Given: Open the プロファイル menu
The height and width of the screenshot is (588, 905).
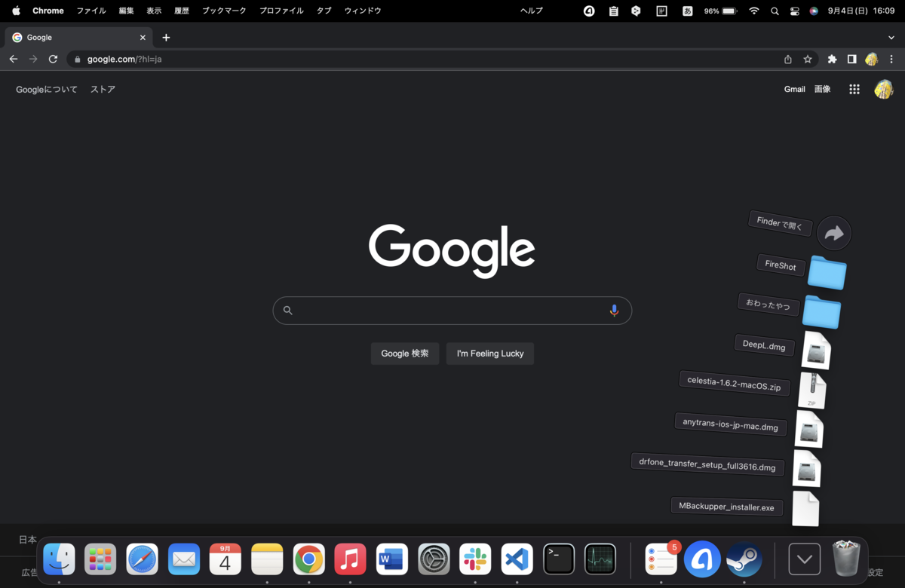Looking at the screenshot, I should [281, 11].
